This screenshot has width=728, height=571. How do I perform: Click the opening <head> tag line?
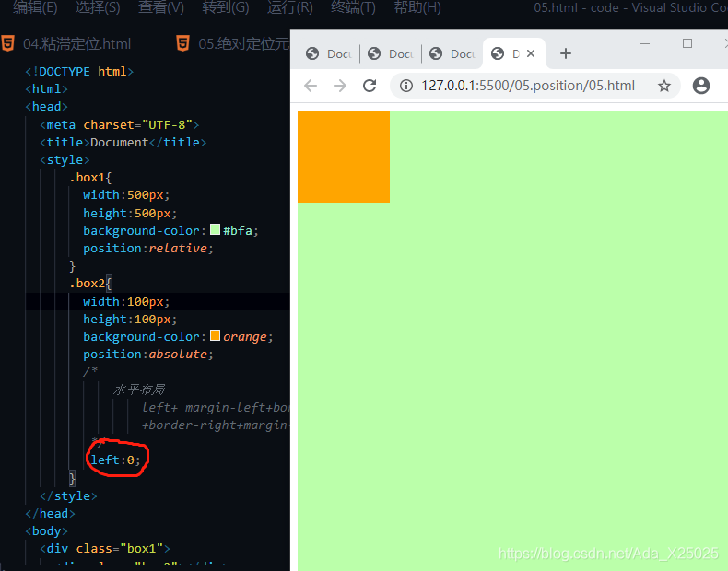click(46, 107)
